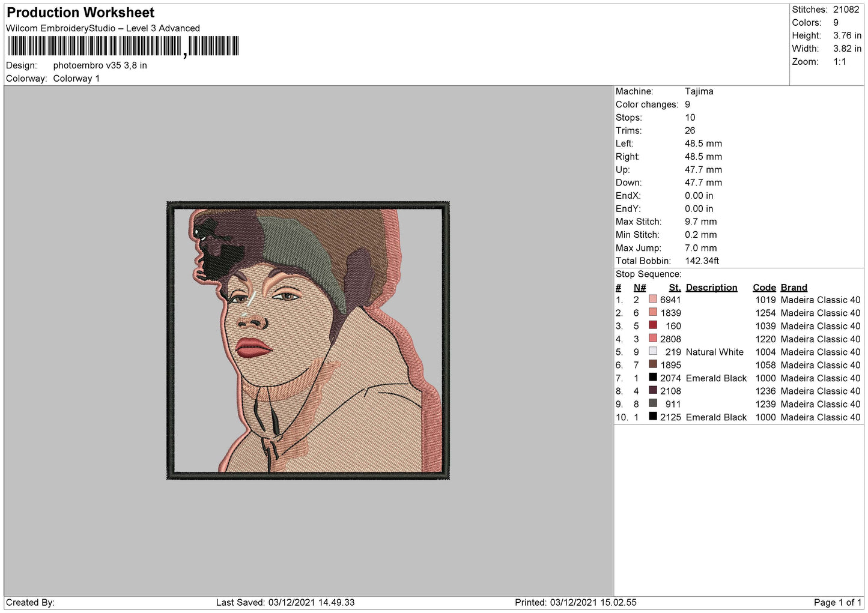Select Natural White color swatch
This screenshot has width=868, height=613.
653,351
